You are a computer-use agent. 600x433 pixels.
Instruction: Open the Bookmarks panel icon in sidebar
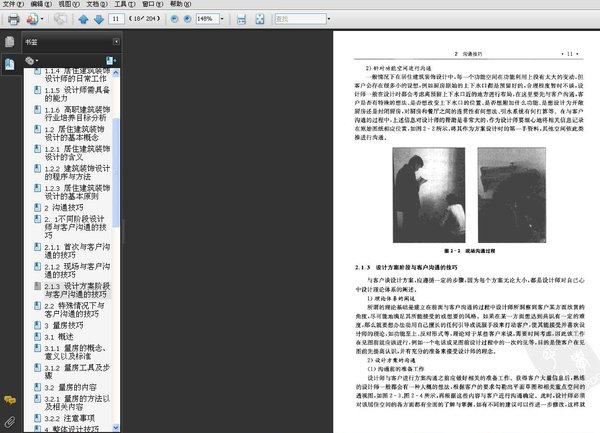pyautogui.click(x=9, y=63)
